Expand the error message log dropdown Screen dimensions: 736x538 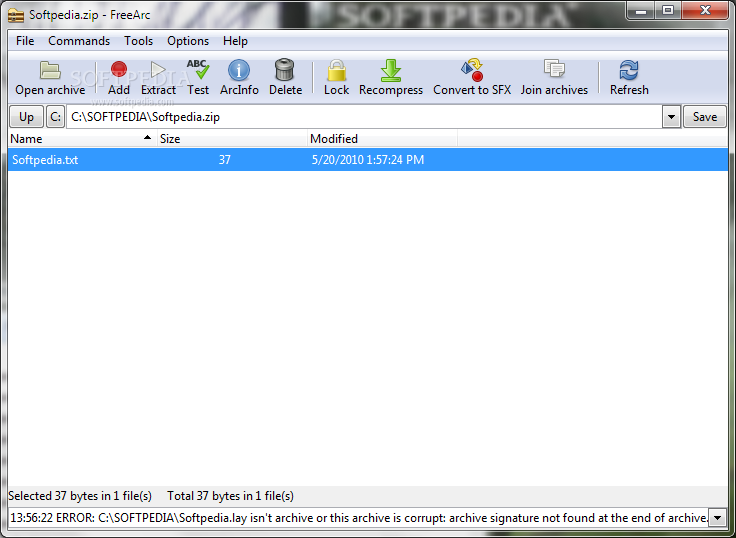pyautogui.click(x=717, y=518)
